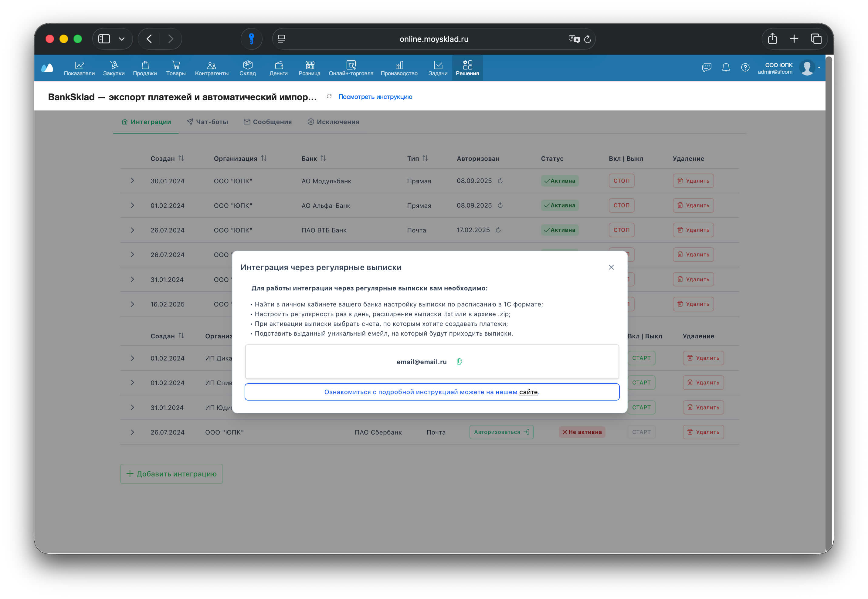Switch to Сообщения tab
The width and height of the screenshot is (868, 599).
point(268,122)
